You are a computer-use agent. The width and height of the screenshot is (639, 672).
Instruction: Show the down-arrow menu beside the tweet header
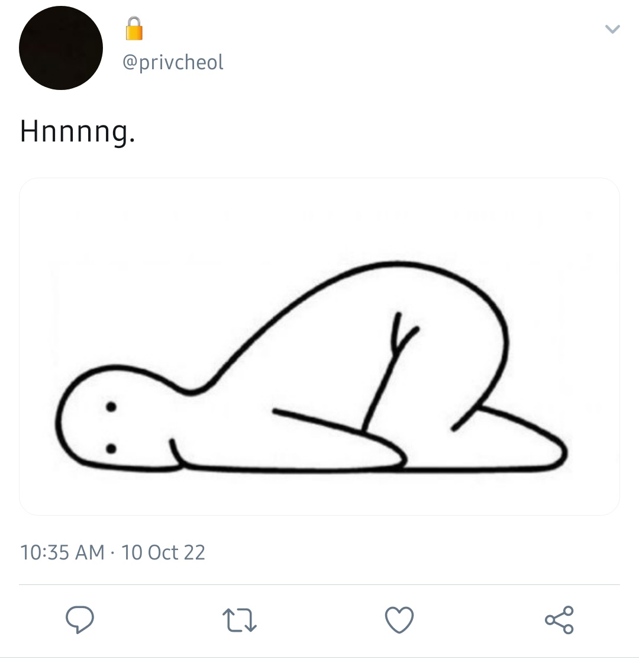(x=612, y=29)
